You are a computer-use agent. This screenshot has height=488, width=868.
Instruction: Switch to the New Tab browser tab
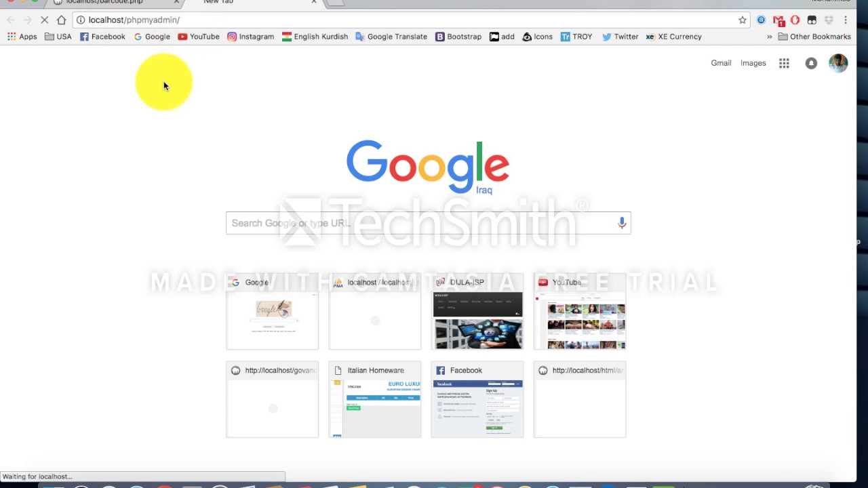tap(251, 2)
